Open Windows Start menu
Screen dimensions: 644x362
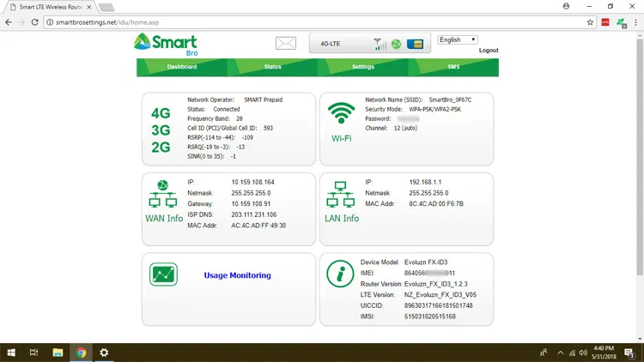click(11, 353)
